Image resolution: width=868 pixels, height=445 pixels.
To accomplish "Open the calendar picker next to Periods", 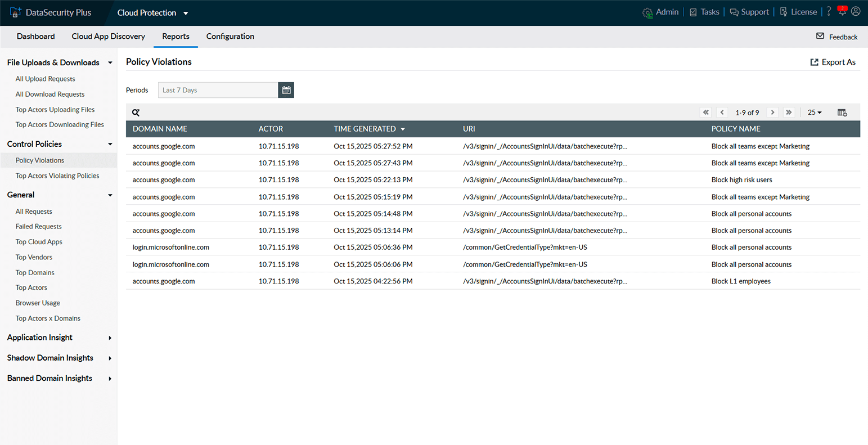I will tap(286, 89).
